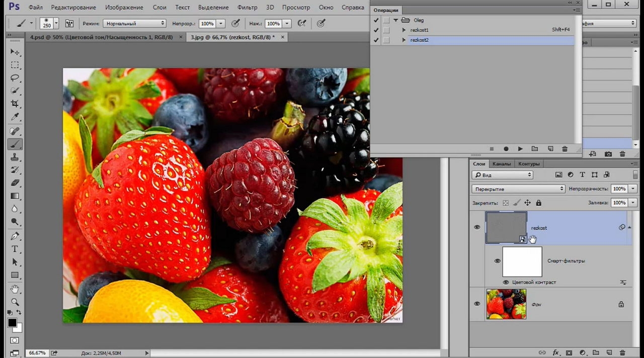Toggle lock transparent pixels
Screen dimensions: 644x358
pyautogui.click(x=506, y=203)
